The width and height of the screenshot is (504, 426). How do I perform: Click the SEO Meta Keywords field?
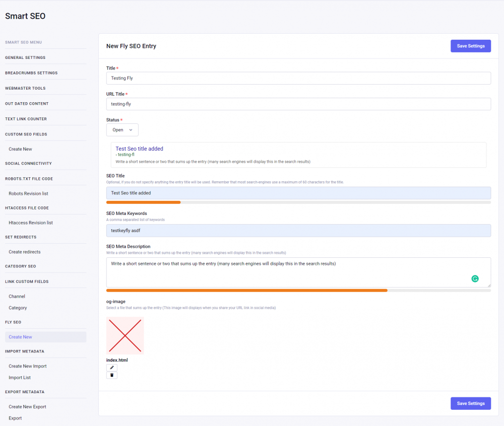pyautogui.click(x=298, y=230)
